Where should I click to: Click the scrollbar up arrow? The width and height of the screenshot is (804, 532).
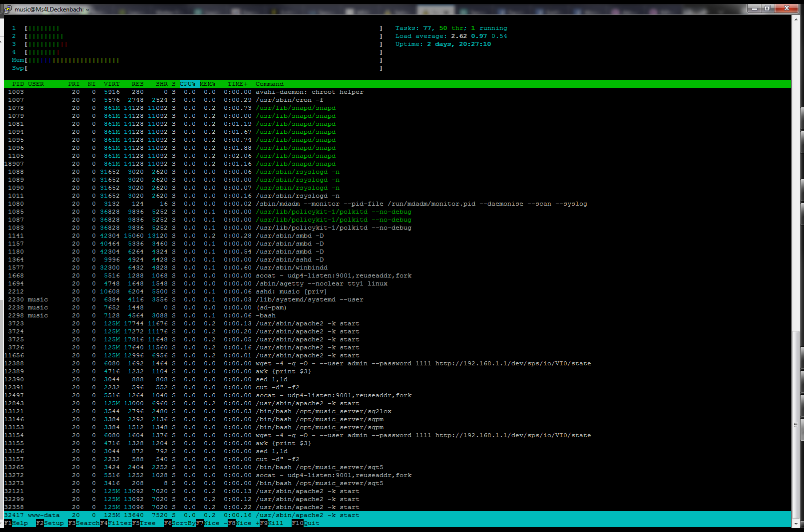tap(796, 19)
